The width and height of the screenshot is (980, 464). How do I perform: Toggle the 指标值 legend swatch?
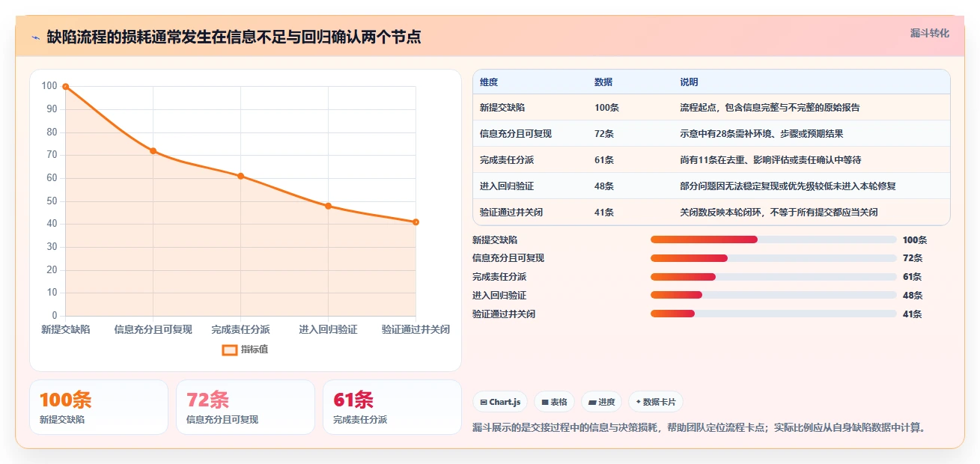click(x=230, y=349)
